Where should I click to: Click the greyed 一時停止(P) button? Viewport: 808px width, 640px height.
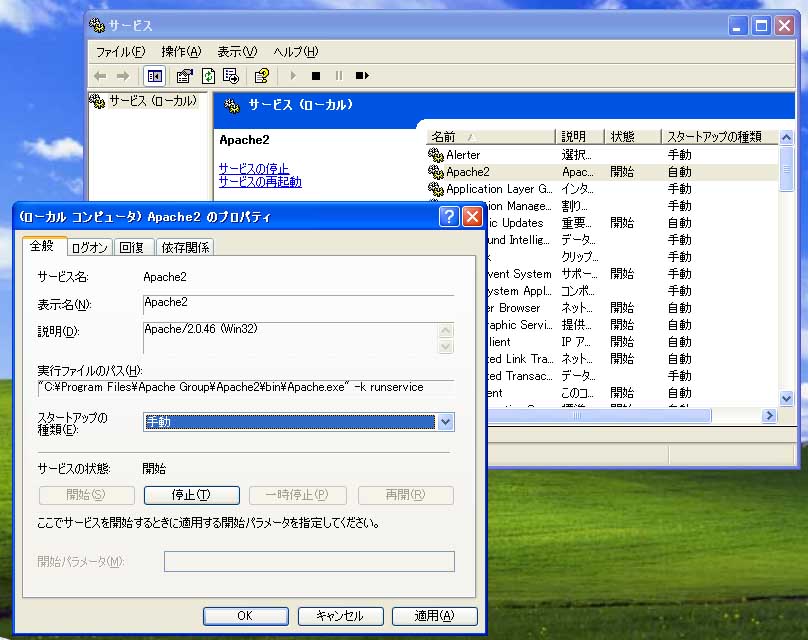297,495
